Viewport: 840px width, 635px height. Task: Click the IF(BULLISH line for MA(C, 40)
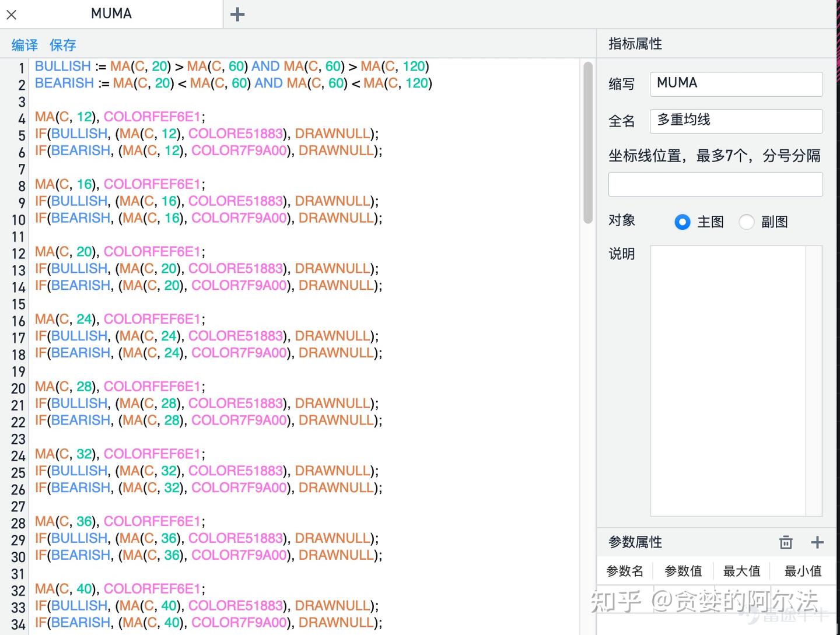[206, 607]
